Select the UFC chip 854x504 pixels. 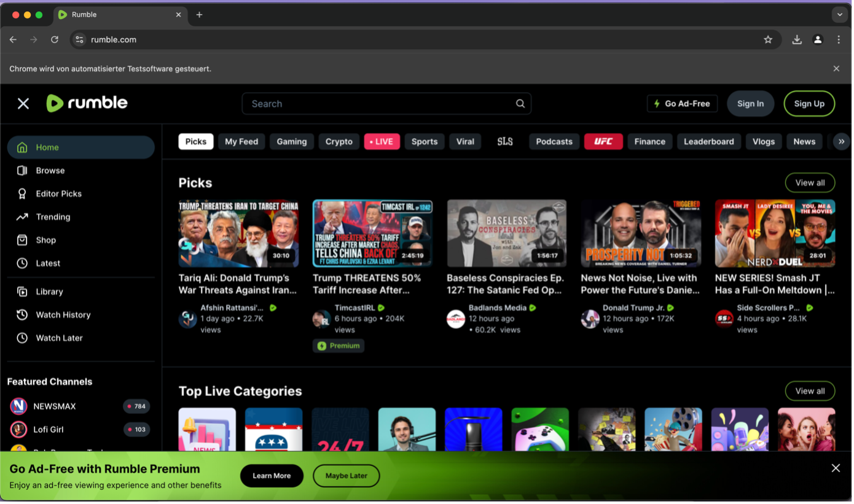tap(603, 142)
